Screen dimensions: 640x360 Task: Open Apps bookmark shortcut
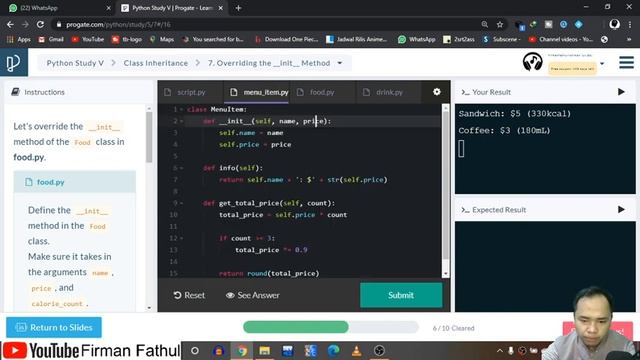coord(19,39)
